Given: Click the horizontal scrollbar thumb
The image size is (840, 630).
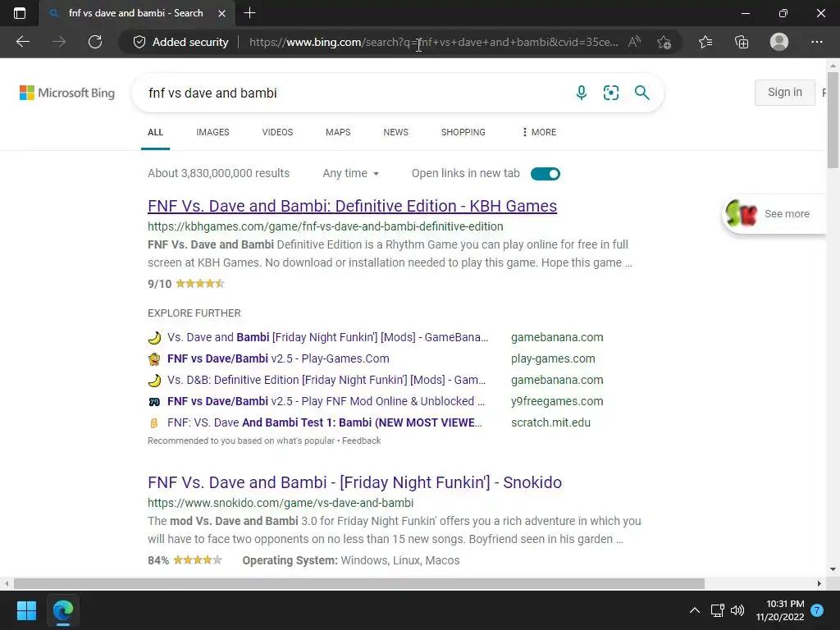Looking at the screenshot, I should pos(359,583).
